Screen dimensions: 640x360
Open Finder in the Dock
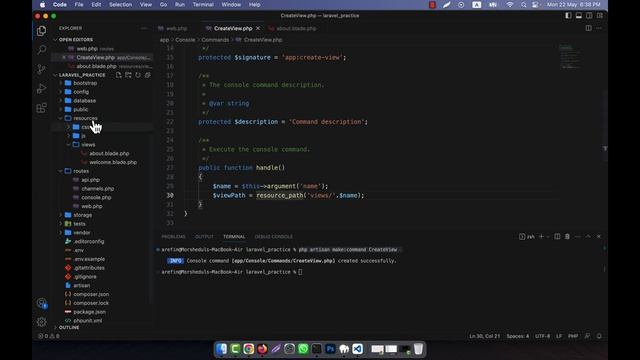221,349
